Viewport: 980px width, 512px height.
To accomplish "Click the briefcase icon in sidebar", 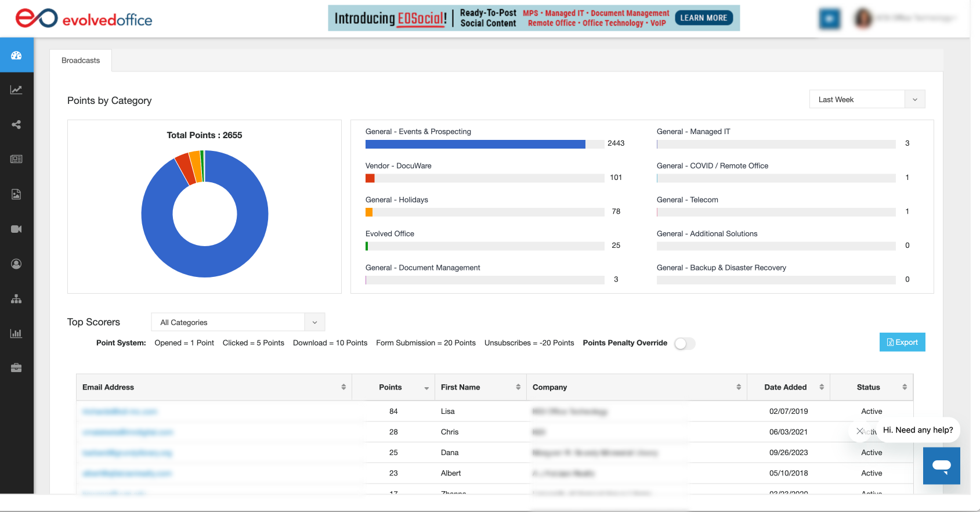I will [x=16, y=367].
